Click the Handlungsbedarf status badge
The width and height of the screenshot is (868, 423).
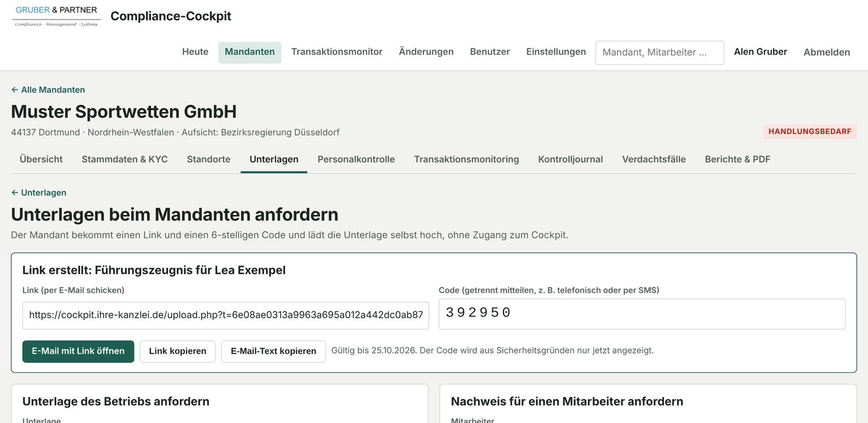coord(810,132)
